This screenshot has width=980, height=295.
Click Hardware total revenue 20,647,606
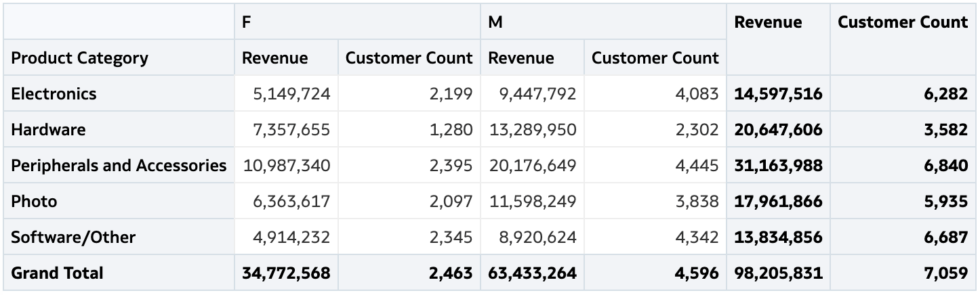click(779, 129)
